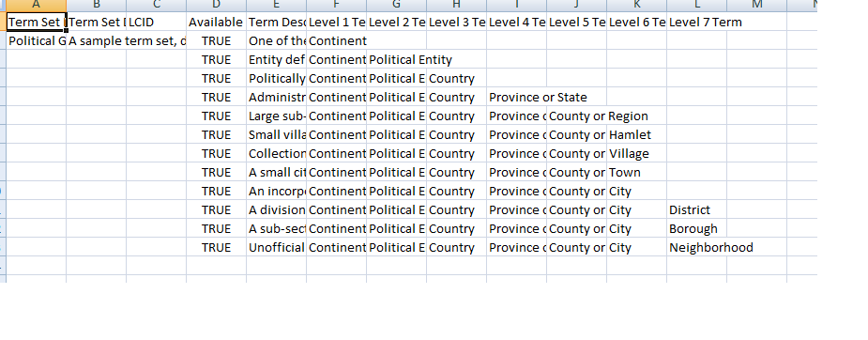Select column M header
This screenshot has height=340, width=868.
[x=756, y=6]
